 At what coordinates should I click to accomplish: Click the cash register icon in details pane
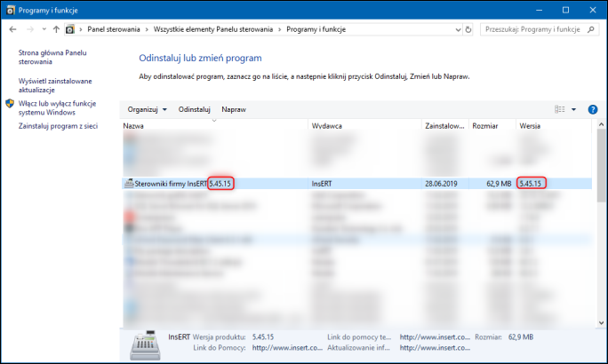146,345
